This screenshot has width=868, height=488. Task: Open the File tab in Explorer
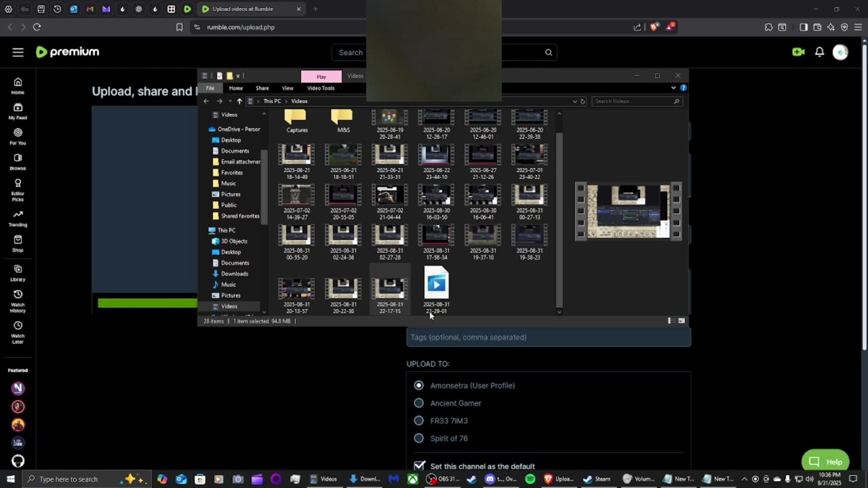(210, 88)
